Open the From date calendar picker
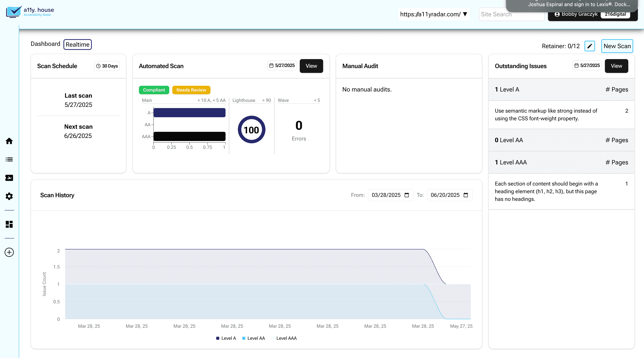Image resolution: width=644 pixels, height=358 pixels. tap(407, 195)
